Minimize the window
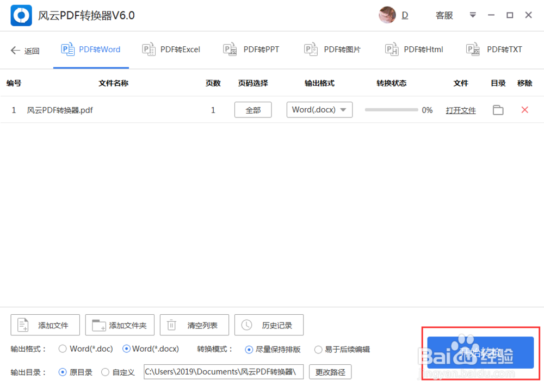The width and height of the screenshot is (544, 392). [491, 15]
